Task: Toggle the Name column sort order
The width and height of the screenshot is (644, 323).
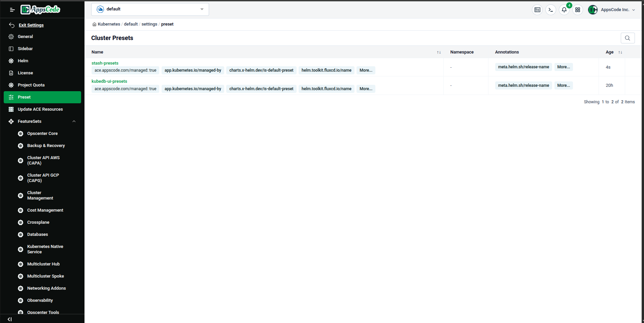Action: click(x=439, y=52)
